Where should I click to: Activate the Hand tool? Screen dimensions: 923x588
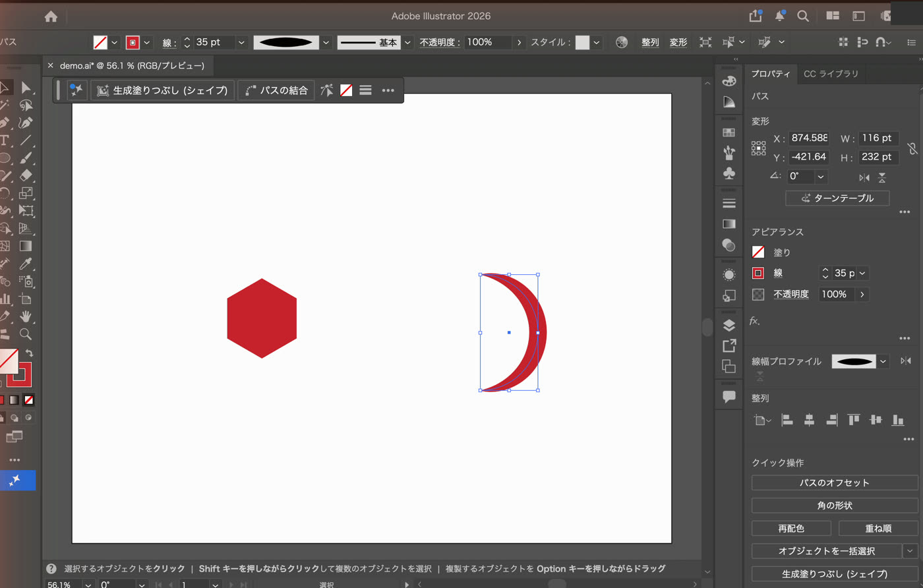tap(26, 316)
